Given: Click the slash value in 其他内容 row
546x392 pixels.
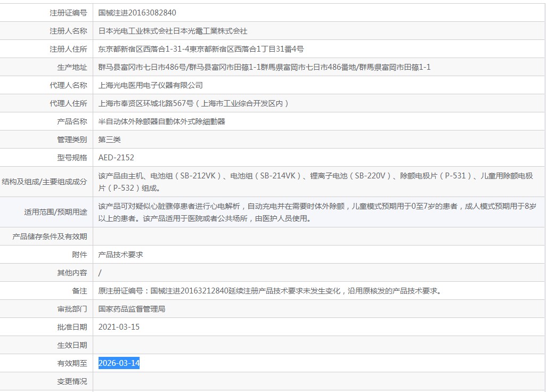Looking at the screenshot, I should pos(100,273).
